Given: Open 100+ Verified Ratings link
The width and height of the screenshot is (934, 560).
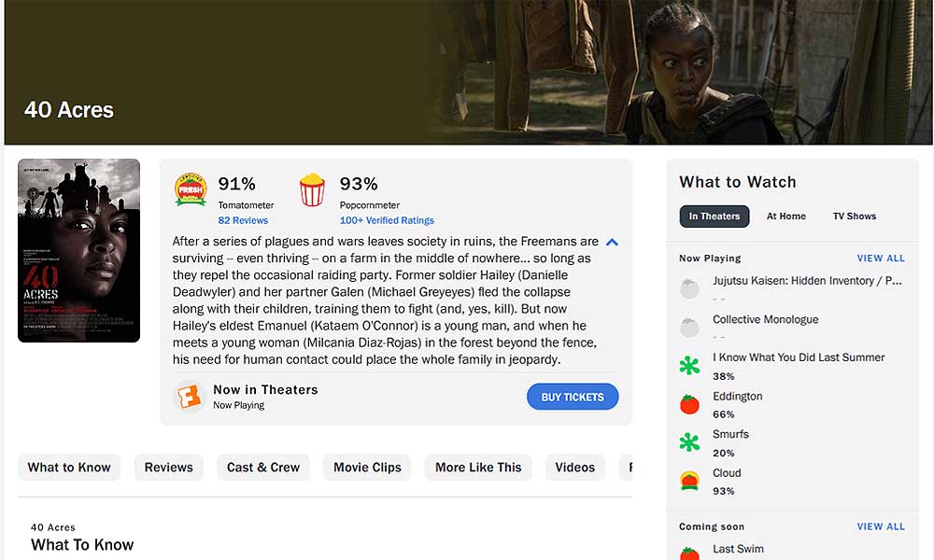Looking at the screenshot, I should tap(387, 220).
